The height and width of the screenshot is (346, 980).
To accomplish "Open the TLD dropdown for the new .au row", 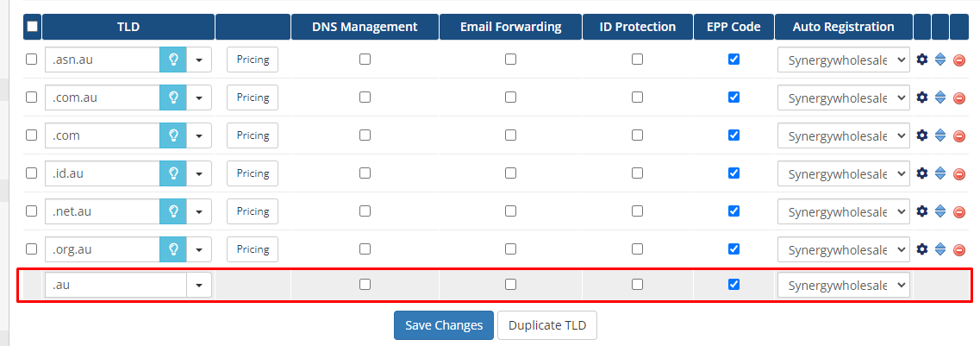I will (x=199, y=285).
